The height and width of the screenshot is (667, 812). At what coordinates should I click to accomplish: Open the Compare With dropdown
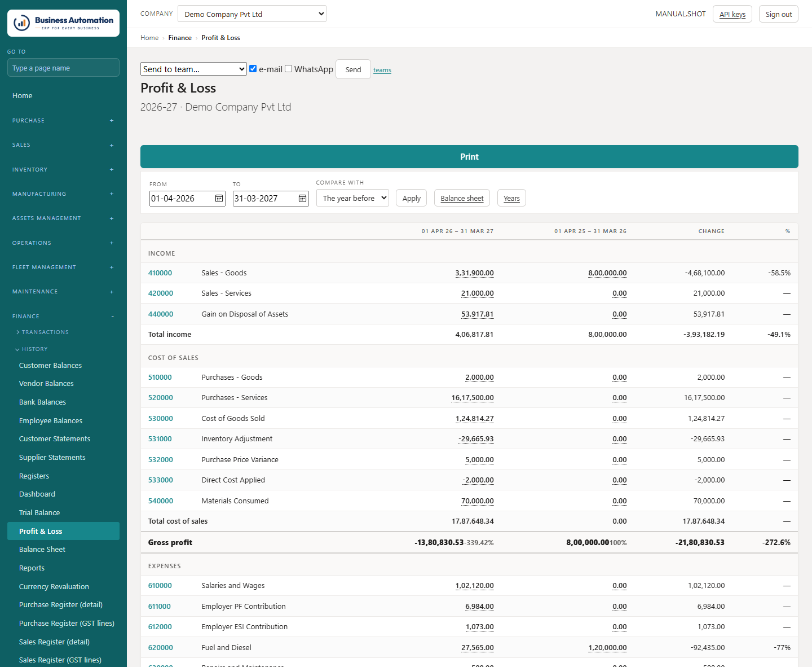point(352,198)
